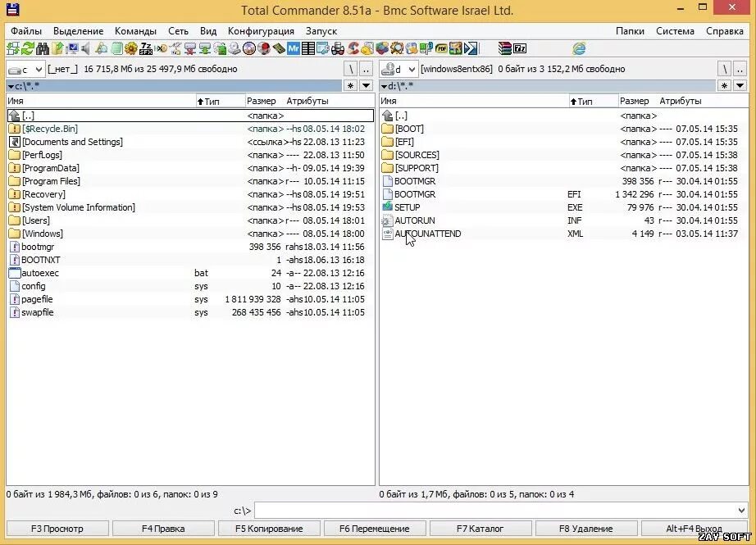This screenshot has height=545, width=756.
Task: Click the yellow gear flower toolbar icon
Action: [x=131, y=48]
